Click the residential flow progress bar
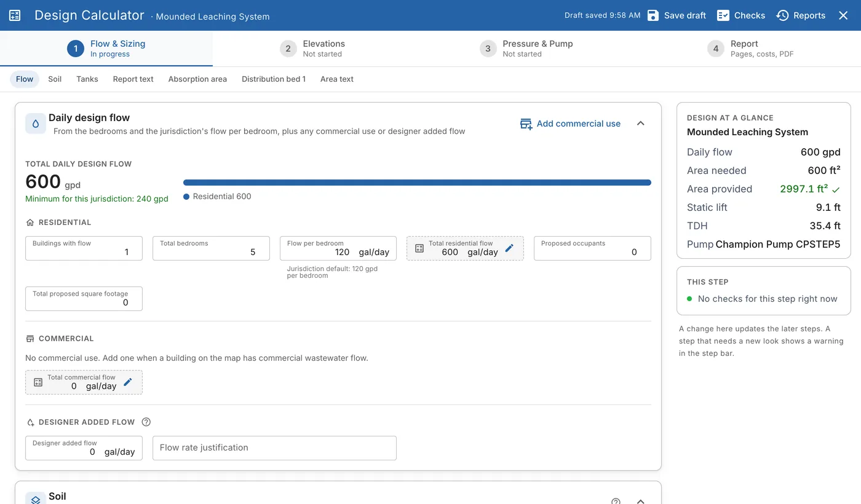This screenshot has width=861, height=504. tap(417, 183)
